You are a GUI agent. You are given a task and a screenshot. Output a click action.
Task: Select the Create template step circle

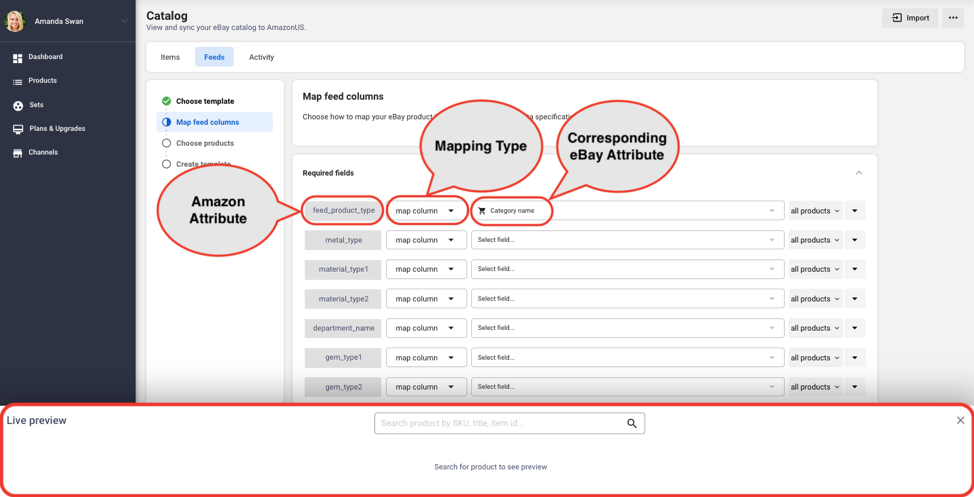(x=166, y=164)
